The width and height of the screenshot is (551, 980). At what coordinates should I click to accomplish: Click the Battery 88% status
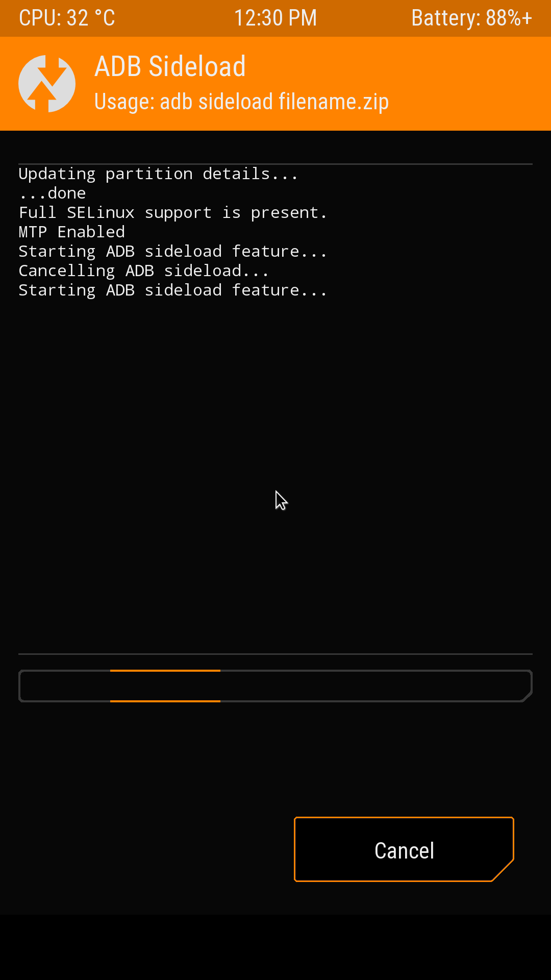click(472, 18)
